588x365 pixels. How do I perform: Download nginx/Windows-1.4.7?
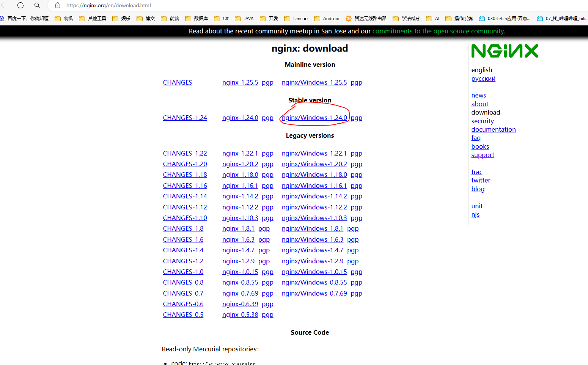312,250
